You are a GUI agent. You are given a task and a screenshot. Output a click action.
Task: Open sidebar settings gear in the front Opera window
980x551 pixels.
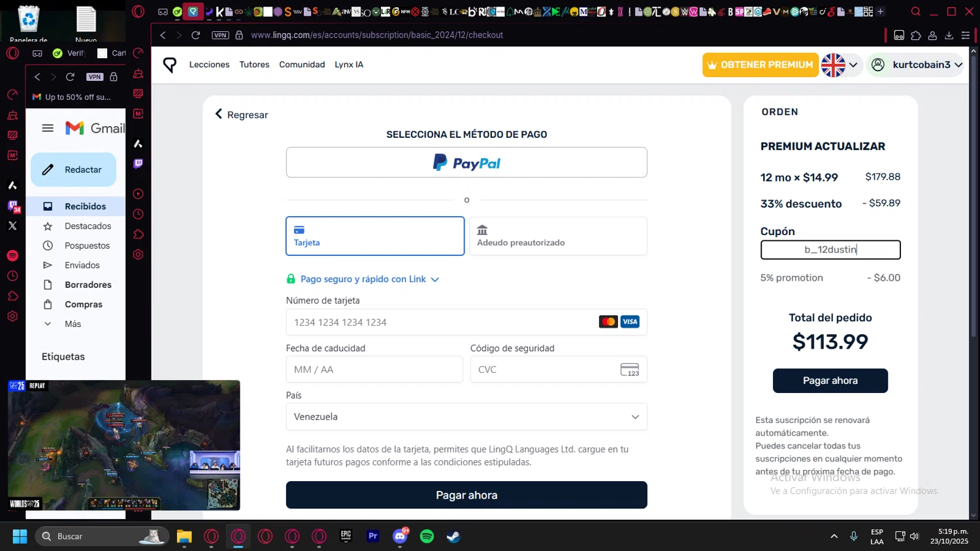pos(138,255)
